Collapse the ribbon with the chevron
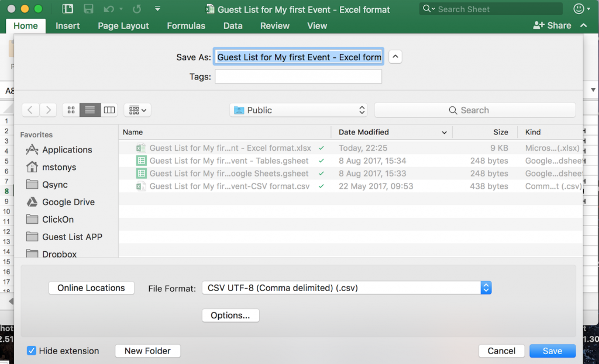This screenshot has width=599, height=364. pyautogui.click(x=583, y=25)
